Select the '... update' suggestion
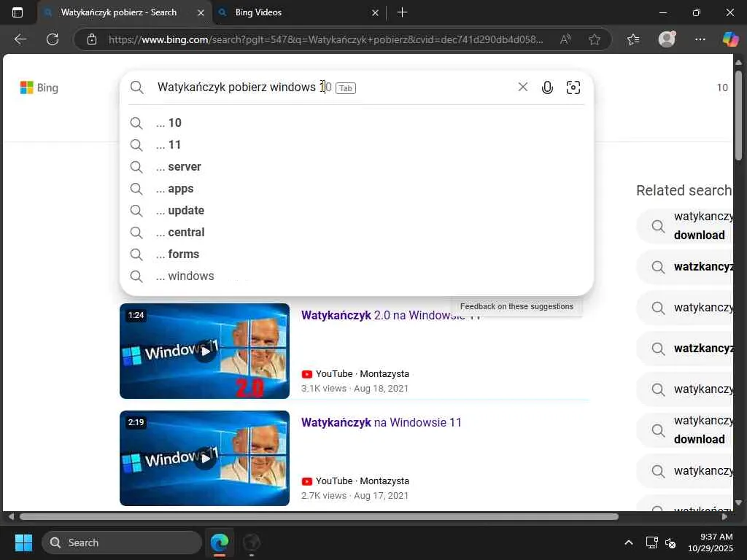 pos(356,211)
